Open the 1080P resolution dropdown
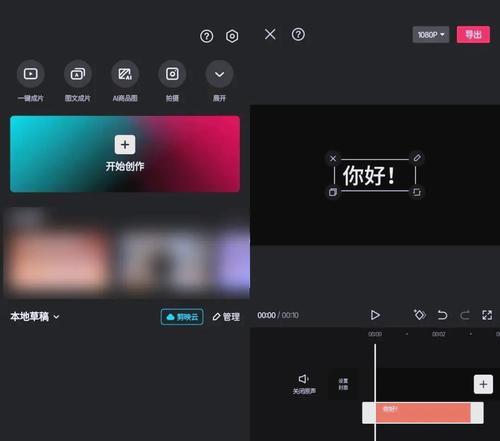 (x=431, y=35)
